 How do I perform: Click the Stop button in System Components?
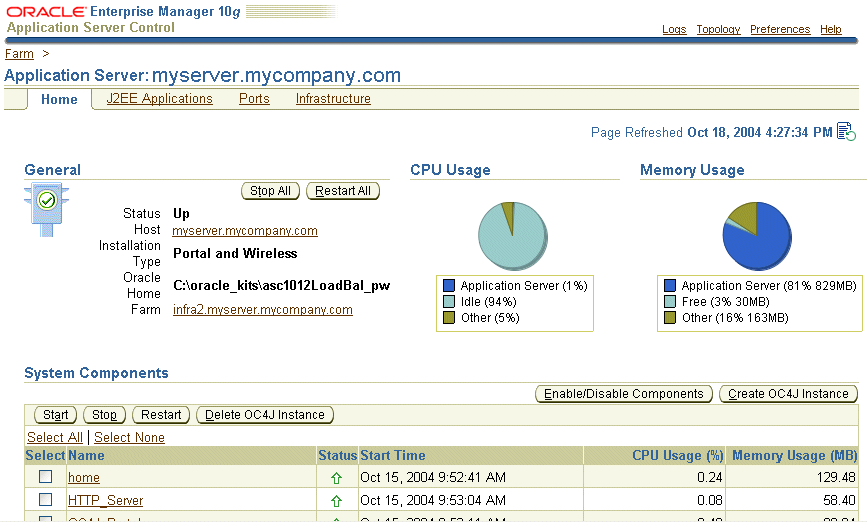point(104,415)
